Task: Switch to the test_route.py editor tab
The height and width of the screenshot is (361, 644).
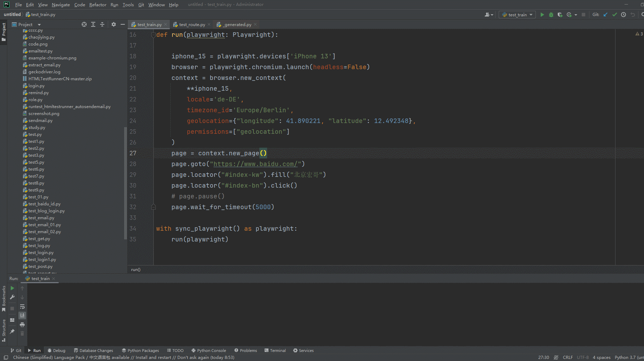Action: (192, 25)
